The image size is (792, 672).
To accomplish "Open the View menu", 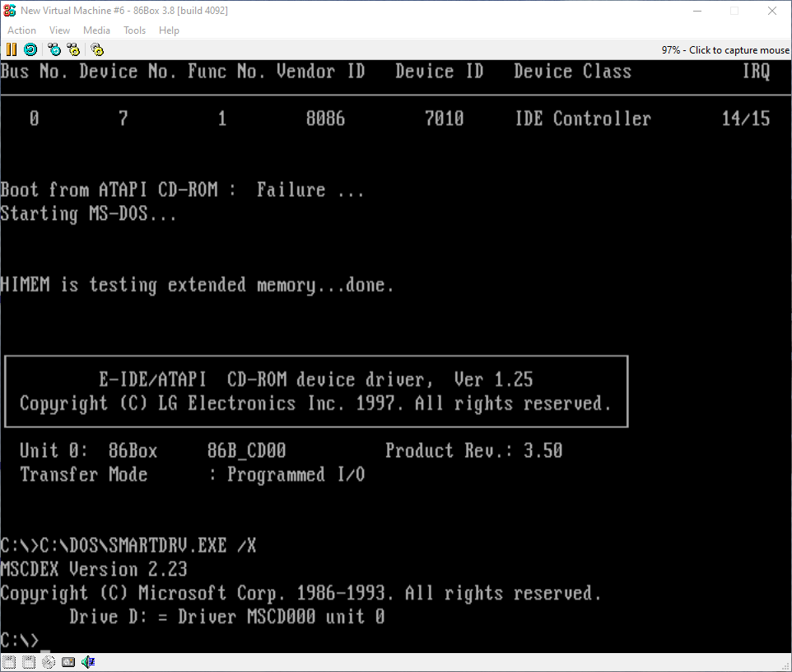I will 59,30.
